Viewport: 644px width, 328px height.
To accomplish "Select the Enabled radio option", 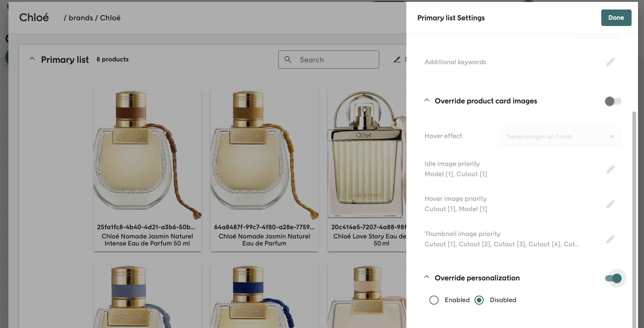I will [434, 300].
